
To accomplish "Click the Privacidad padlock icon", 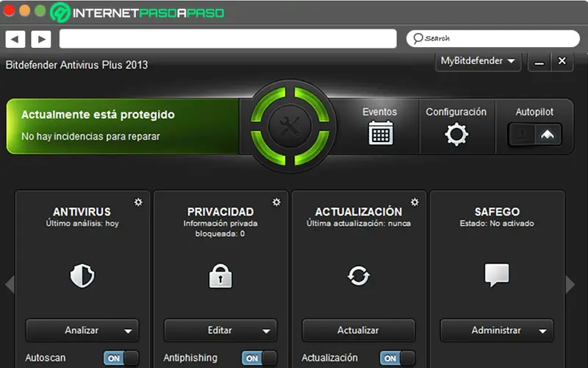I will pyautogui.click(x=220, y=275).
